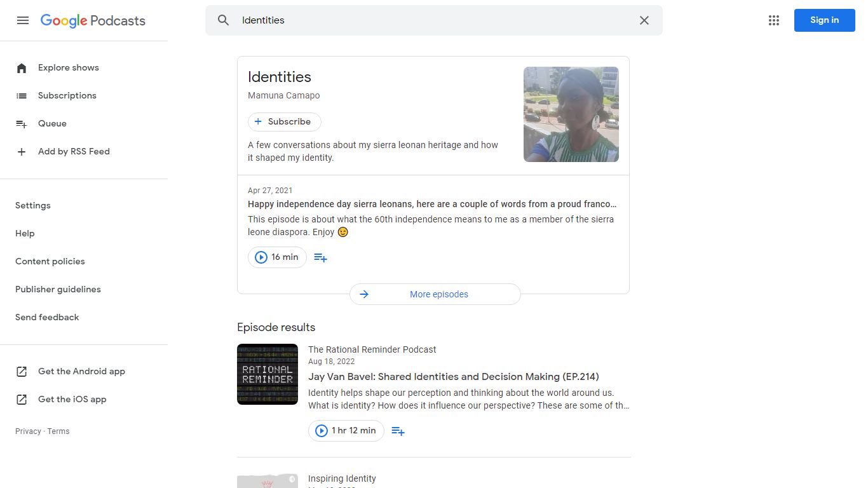This screenshot has width=868, height=488.
Task: Open Content policies link
Action: click(x=50, y=262)
